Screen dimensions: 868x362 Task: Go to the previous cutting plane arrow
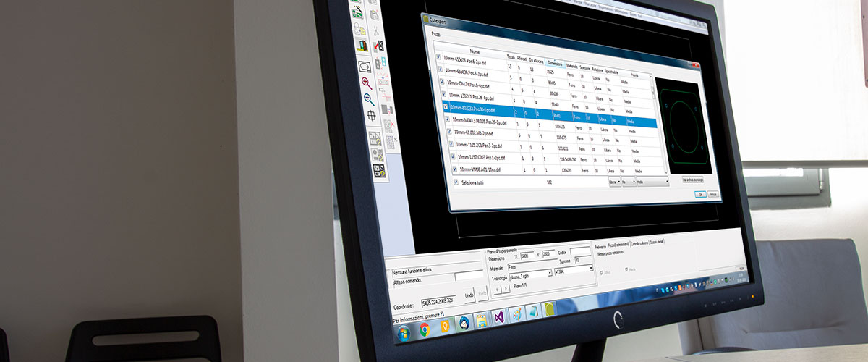pos(496,288)
